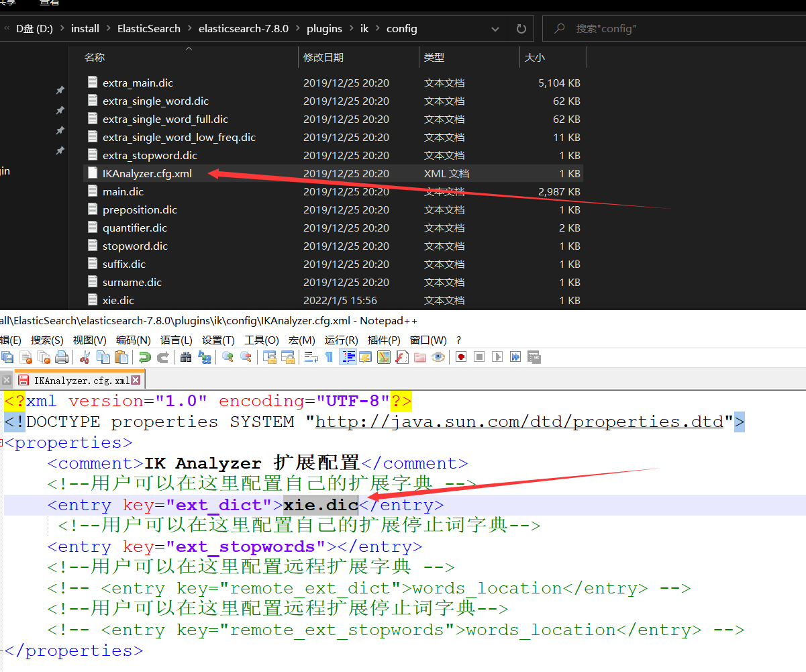This screenshot has height=672, width=806.
Task: Open the 宏(M) menu
Action: (302, 340)
